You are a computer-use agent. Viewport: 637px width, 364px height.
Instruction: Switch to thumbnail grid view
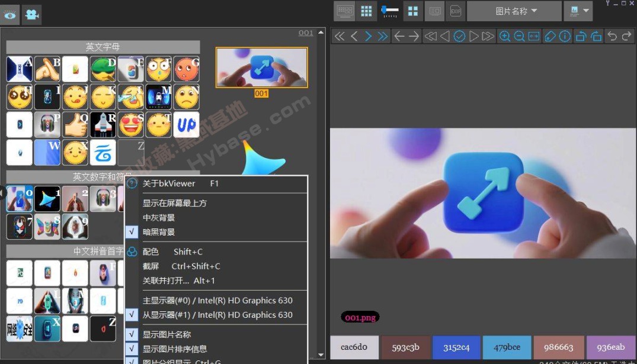366,11
